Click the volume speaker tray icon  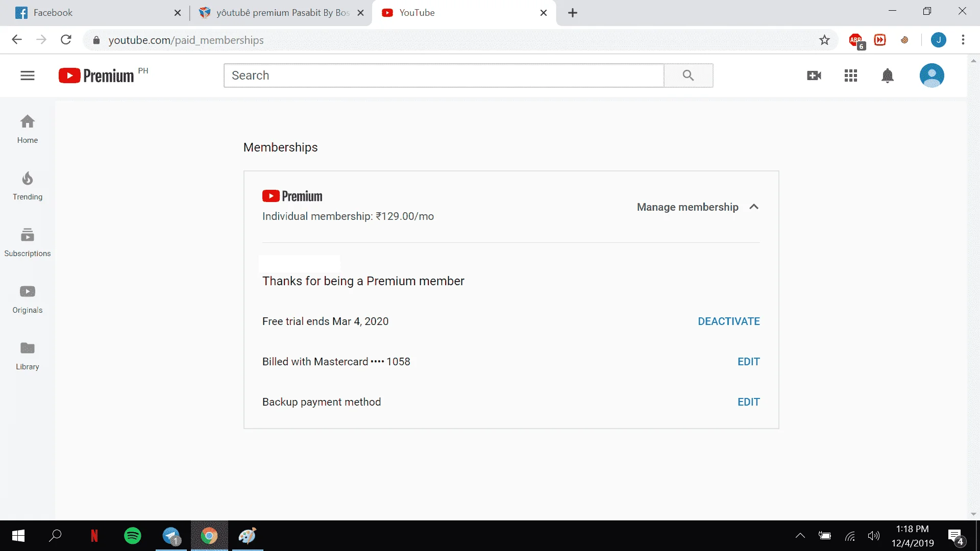pyautogui.click(x=874, y=536)
